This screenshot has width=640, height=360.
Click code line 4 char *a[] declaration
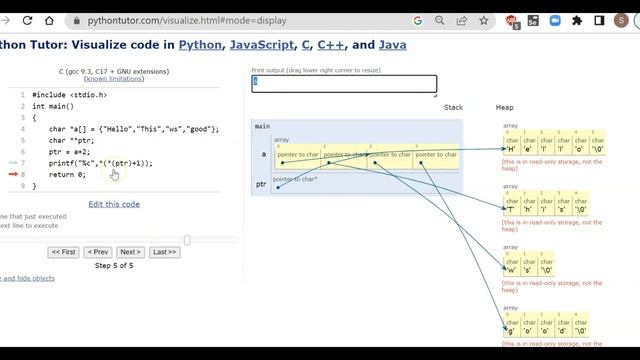[134, 129]
